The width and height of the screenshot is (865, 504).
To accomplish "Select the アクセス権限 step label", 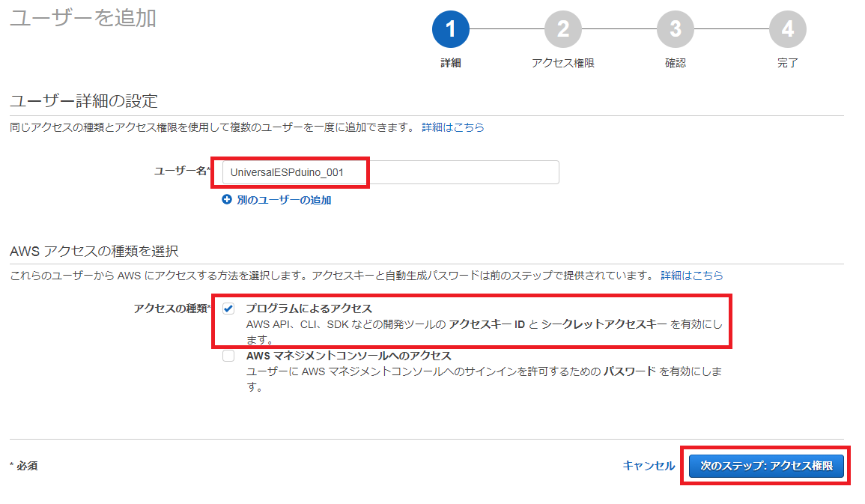I will pos(562,64).
